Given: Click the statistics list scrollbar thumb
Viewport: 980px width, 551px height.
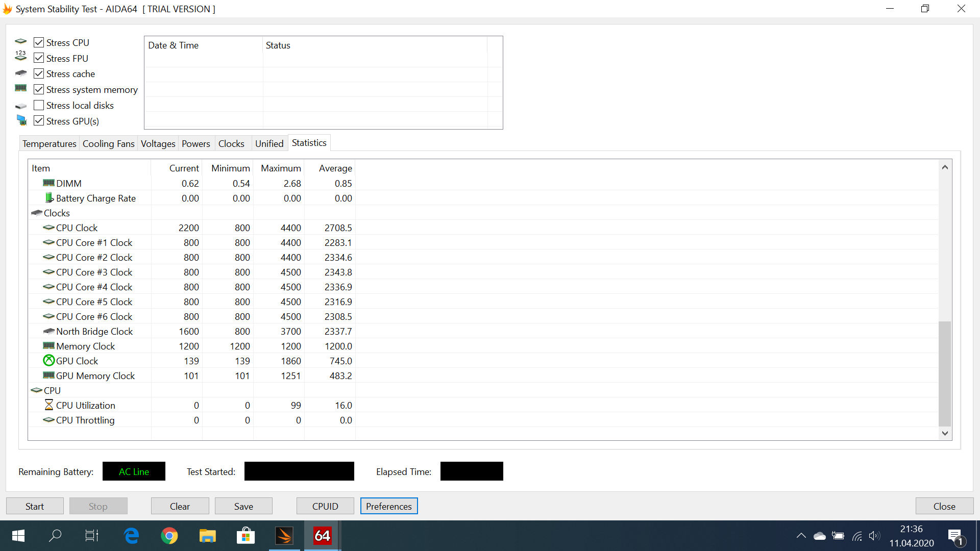Looking at the screenshot, I should pyautogui.click(x=945, y=373).
